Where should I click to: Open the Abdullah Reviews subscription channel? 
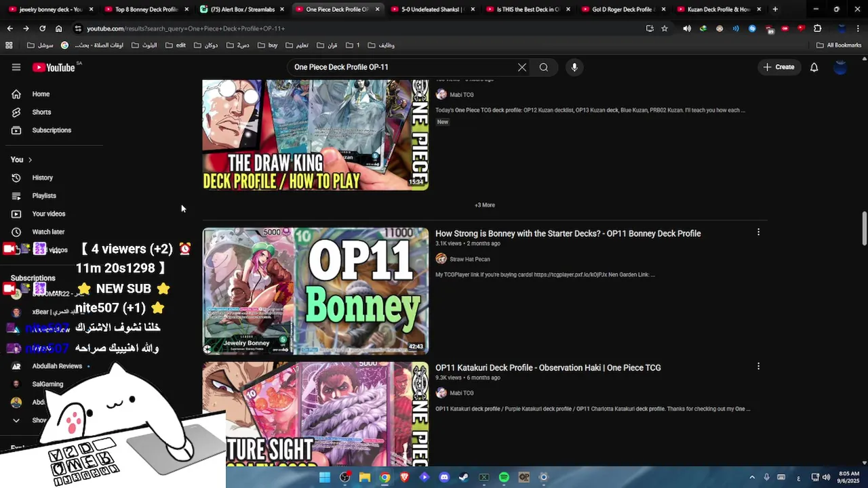57,366
